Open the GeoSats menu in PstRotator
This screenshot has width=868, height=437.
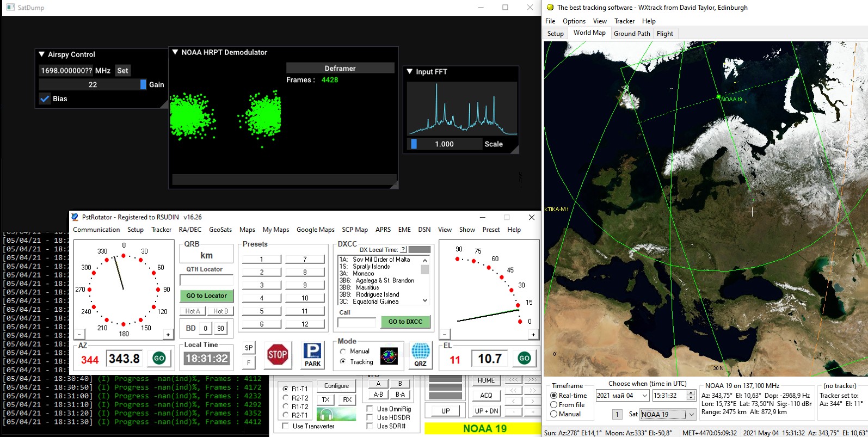click(x=220, y=230)
